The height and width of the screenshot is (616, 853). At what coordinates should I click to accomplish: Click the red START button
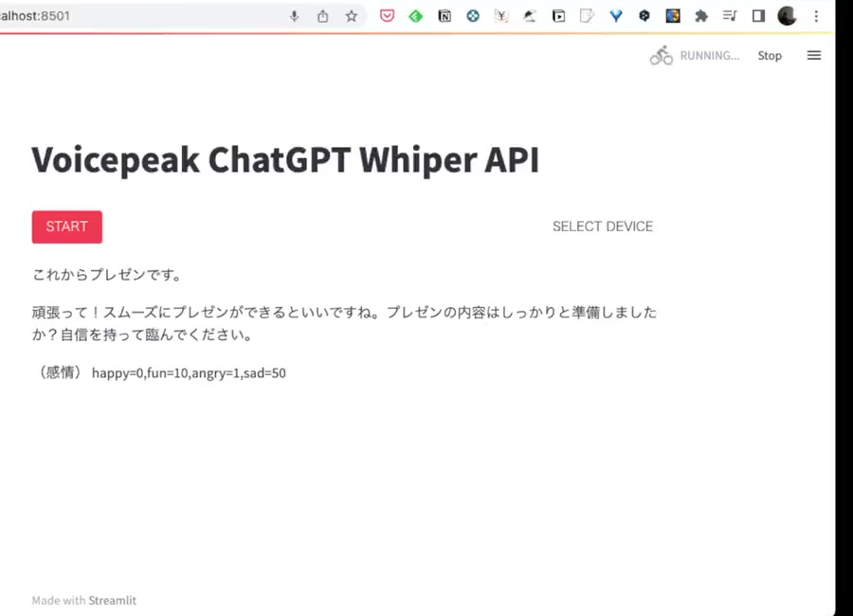point(67,226)
